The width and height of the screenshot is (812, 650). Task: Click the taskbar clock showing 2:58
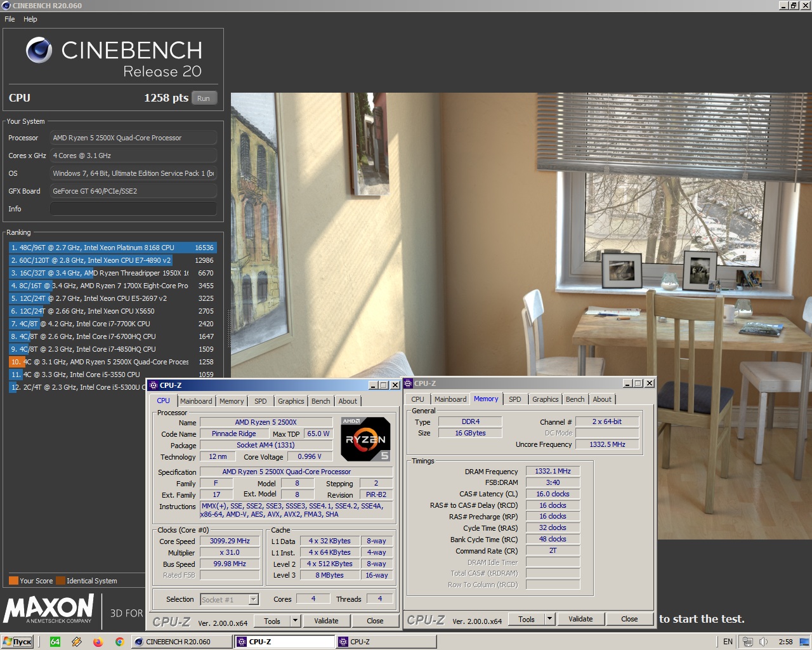point(785,642)
